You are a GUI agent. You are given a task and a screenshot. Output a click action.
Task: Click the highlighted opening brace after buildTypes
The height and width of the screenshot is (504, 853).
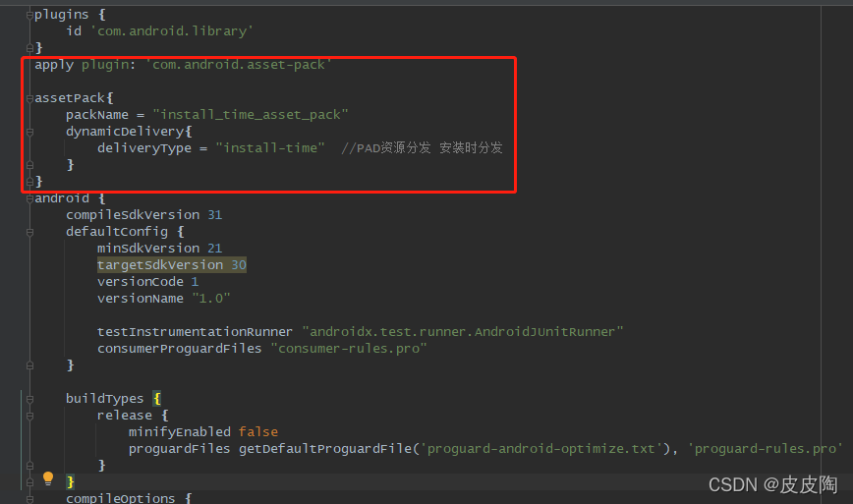(157, 399)
